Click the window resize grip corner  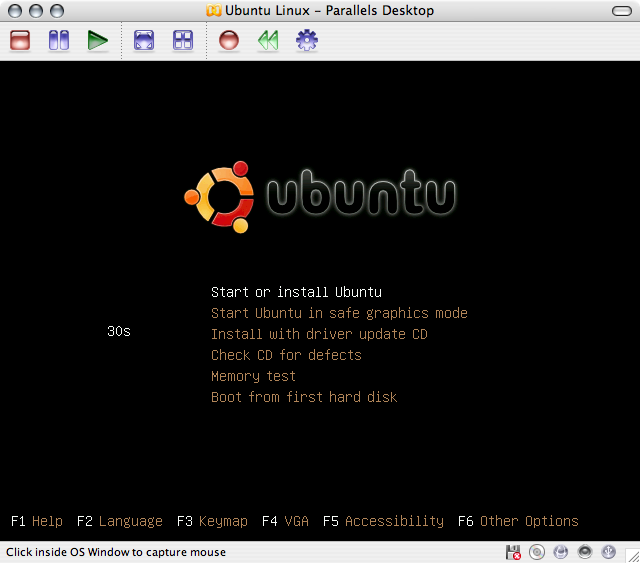click(633, 556)
